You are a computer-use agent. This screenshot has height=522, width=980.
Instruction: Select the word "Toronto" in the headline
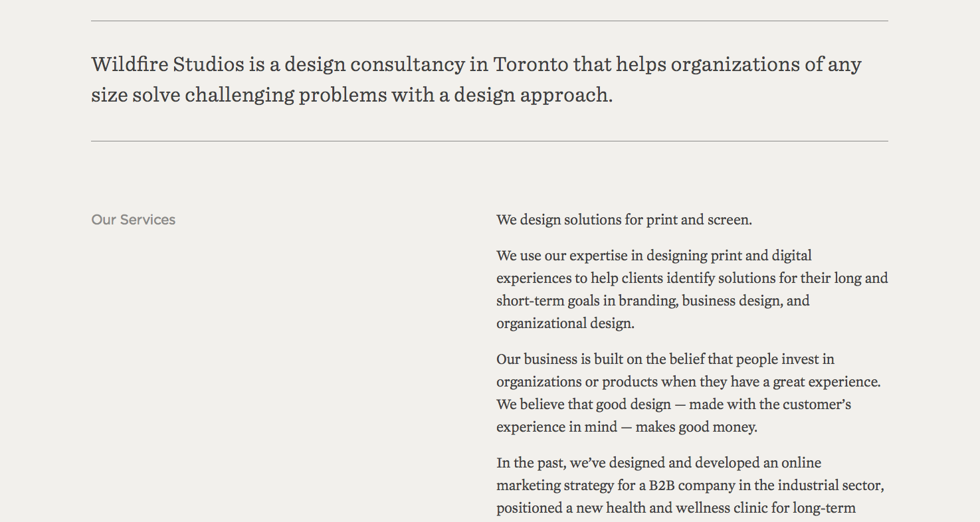(530, 64)
